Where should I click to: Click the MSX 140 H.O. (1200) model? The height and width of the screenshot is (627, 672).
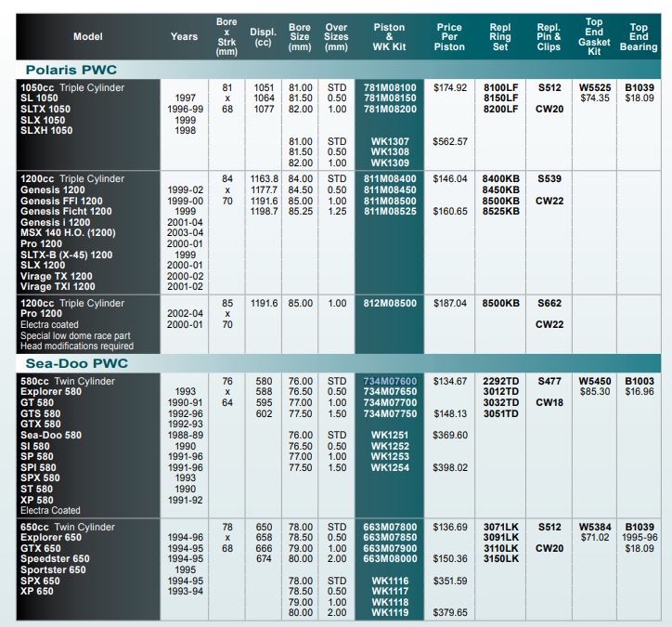click(68, 232)
